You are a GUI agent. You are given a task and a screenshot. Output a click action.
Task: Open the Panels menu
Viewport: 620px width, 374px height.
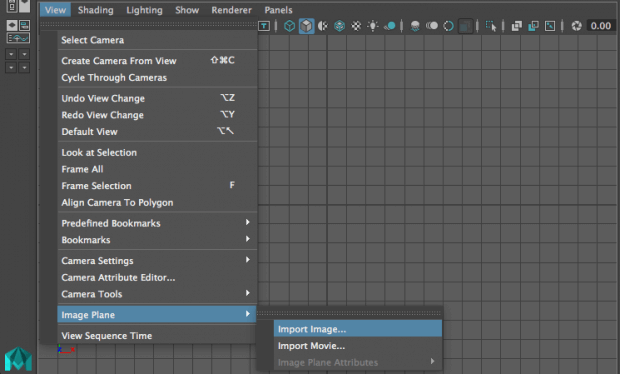tap(278, 10)
